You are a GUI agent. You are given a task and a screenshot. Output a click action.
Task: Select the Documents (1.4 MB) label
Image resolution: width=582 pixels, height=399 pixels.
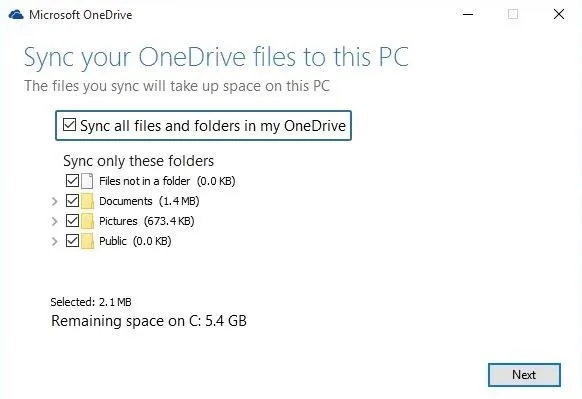pos(149,201)
